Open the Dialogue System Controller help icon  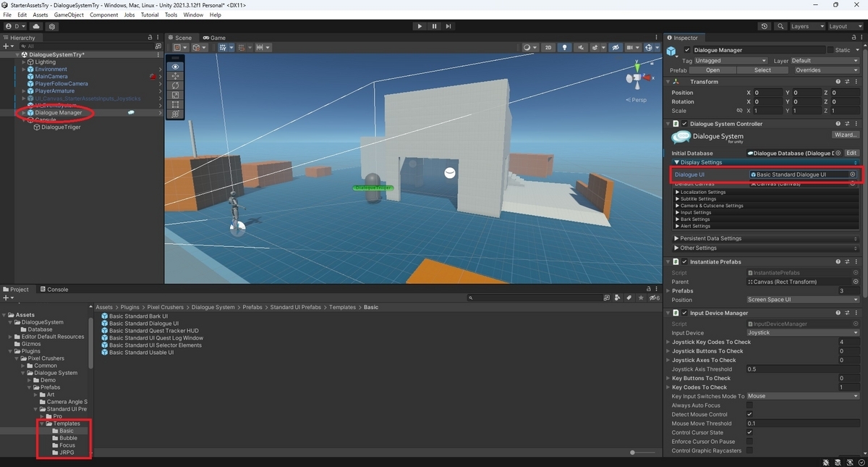pyautogui.click(x=838, y=124)
